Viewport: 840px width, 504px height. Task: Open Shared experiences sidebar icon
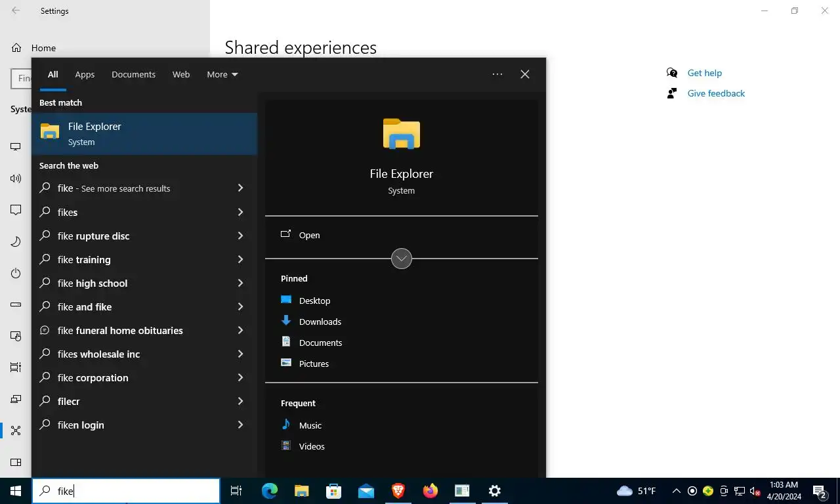coord(16,430)
